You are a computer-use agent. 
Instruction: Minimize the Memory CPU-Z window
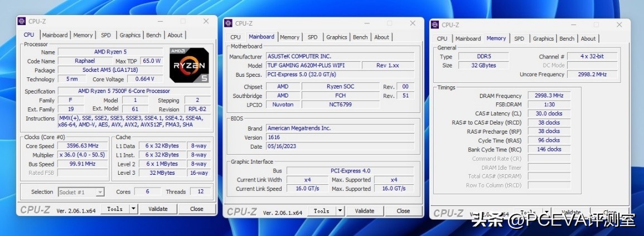point(573,24)
